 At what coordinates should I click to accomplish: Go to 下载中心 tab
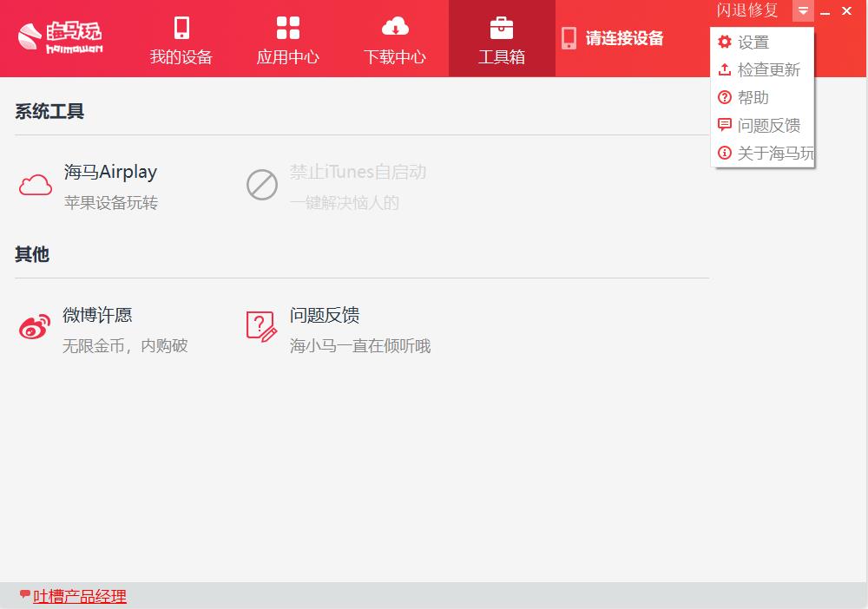(395, 40)
